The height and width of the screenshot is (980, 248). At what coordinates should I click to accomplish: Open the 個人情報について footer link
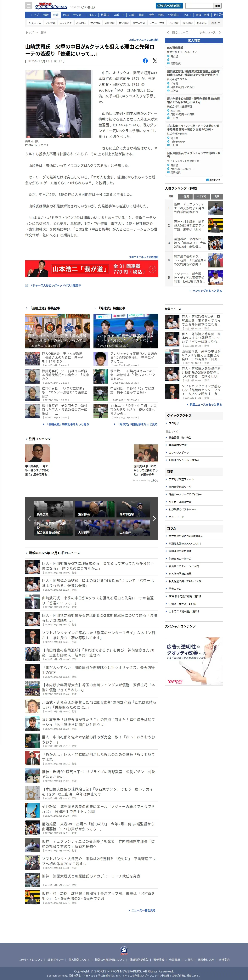[80, 960]
